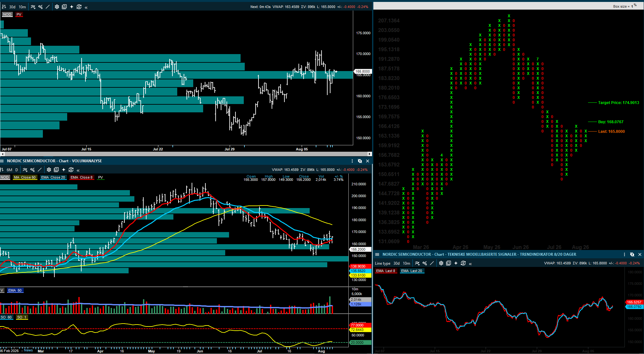Screen dimensions: 644x354
Task: Click red 138.9030 price tag on axis
Action: [x=360, y=266]
